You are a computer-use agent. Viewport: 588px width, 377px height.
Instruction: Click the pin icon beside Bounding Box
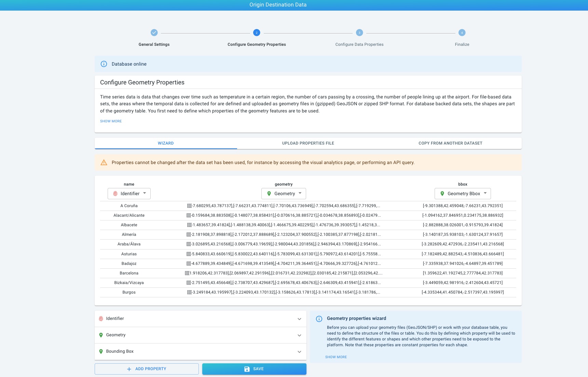tap(101, 352)
